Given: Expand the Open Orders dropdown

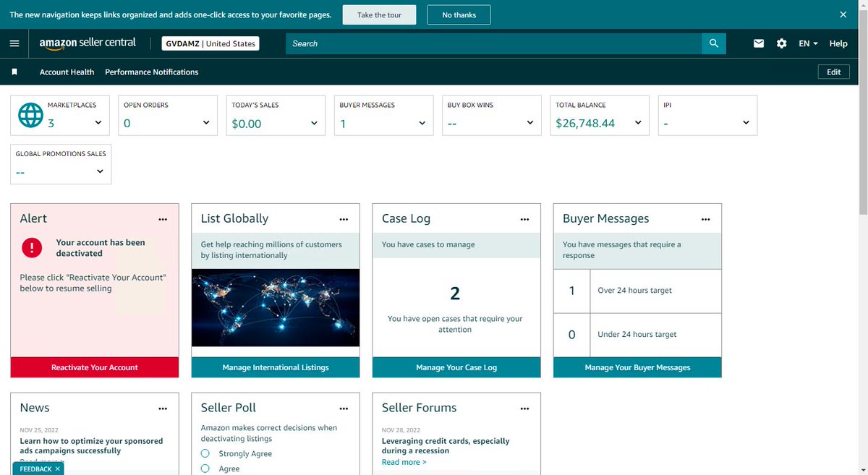Looking at the screenshot, I should [x=206, y=123].
